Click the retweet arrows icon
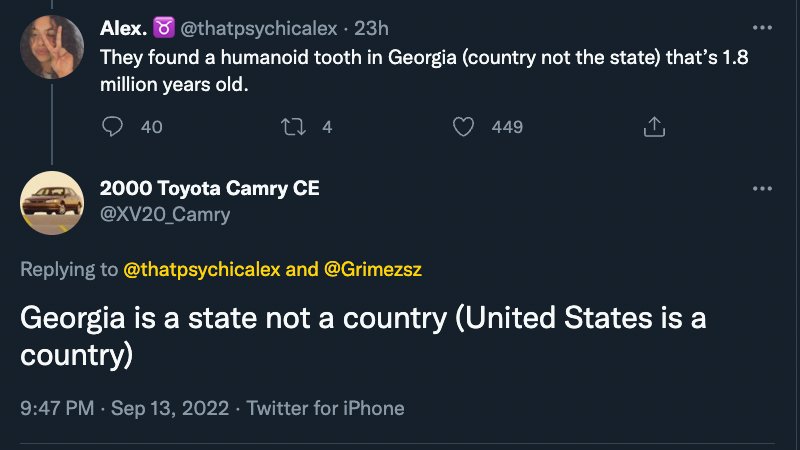This screenshot has width=800, height=450. [293, 127]
